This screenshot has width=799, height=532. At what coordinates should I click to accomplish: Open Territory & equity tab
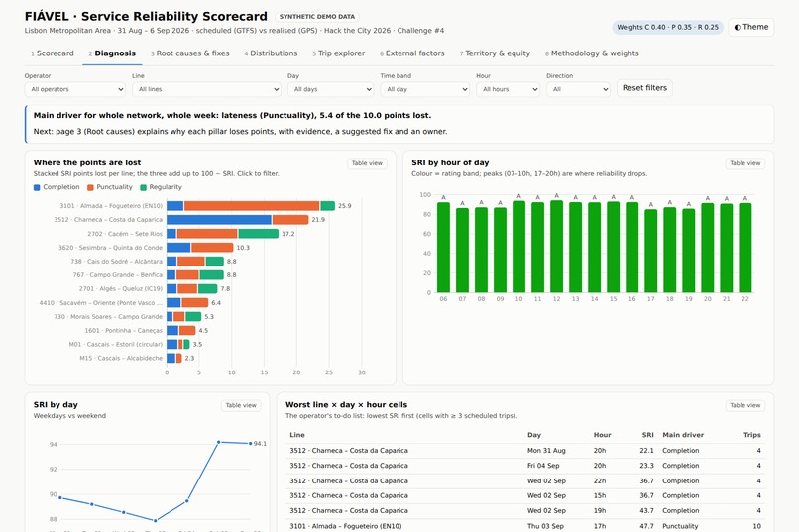(495, 53)
